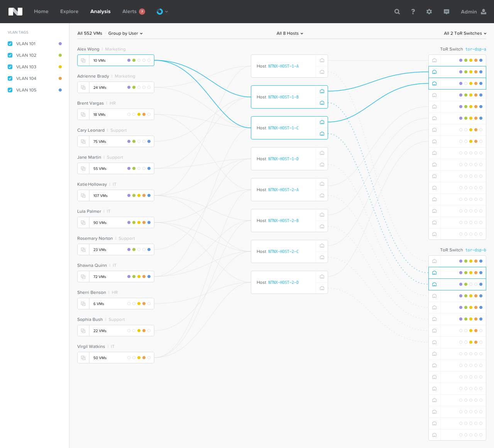Click the green VLAN 102 color dot
494x448 pixels.
[x=60, y=55]
